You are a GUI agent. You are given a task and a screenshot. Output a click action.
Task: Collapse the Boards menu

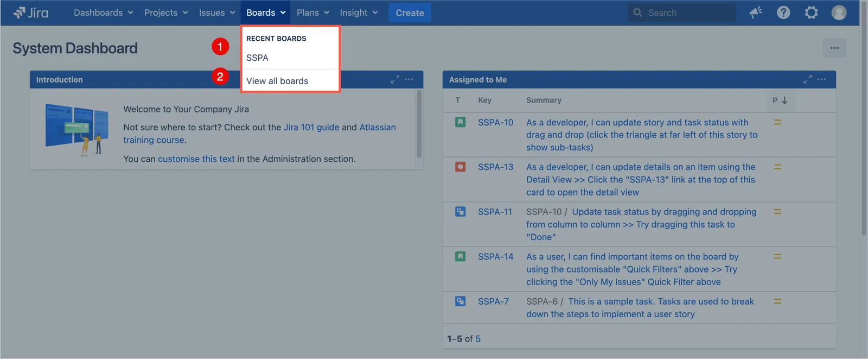tap(266, 12)
